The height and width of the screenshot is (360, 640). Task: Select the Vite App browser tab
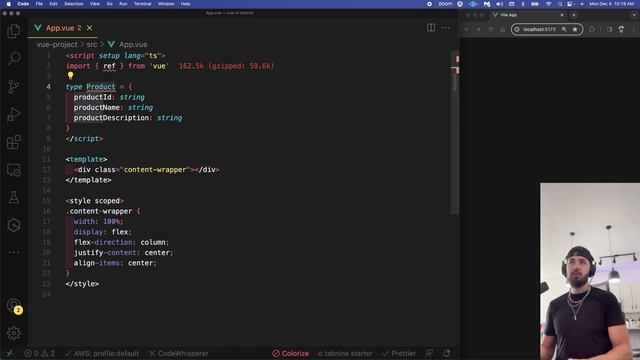tap(527, 15)
